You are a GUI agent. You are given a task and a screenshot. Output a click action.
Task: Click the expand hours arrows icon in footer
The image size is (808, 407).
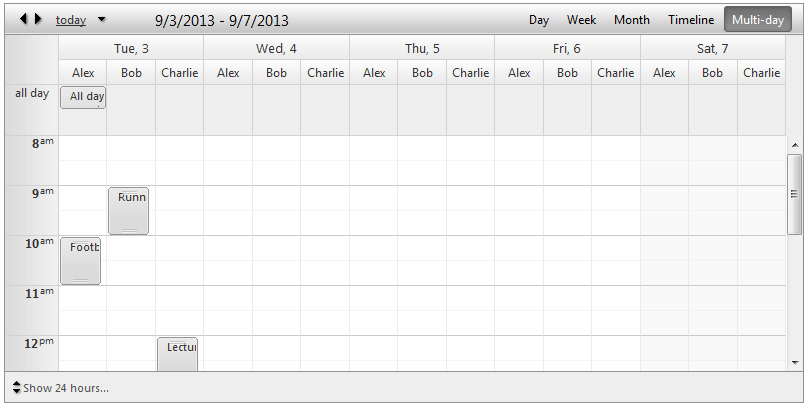click(x=16, y=388)
